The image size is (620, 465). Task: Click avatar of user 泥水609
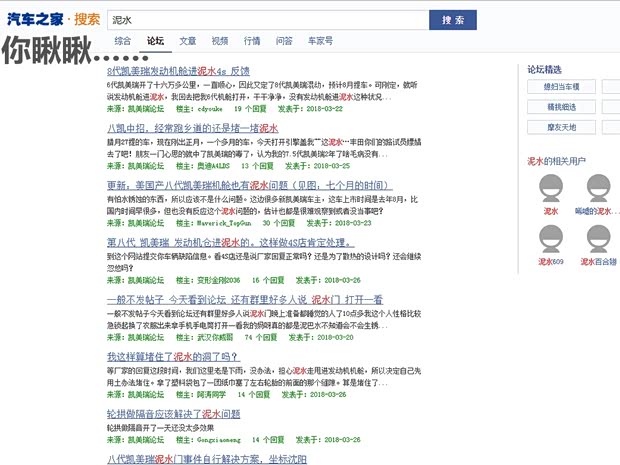click(x=551, y=239)
